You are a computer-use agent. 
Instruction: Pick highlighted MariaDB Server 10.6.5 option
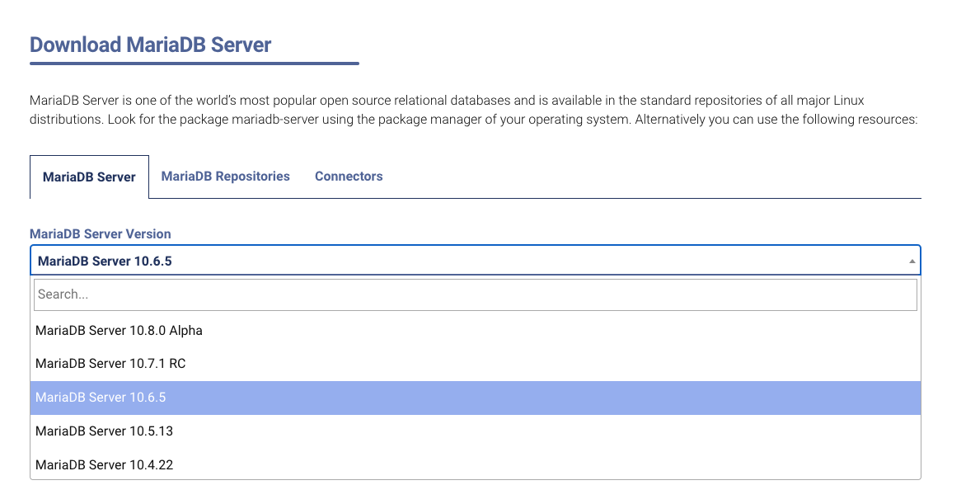click(x=475, y=398)
